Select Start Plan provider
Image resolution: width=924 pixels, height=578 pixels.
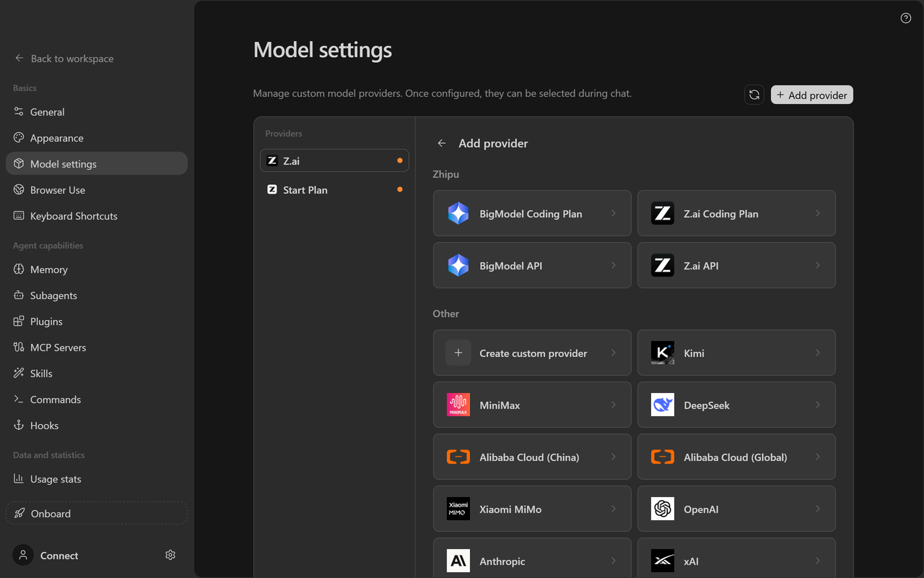pos(334,189)
